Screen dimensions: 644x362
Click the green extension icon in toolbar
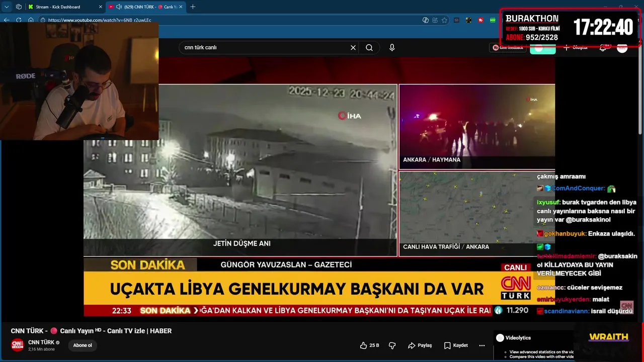pos(493,20)
